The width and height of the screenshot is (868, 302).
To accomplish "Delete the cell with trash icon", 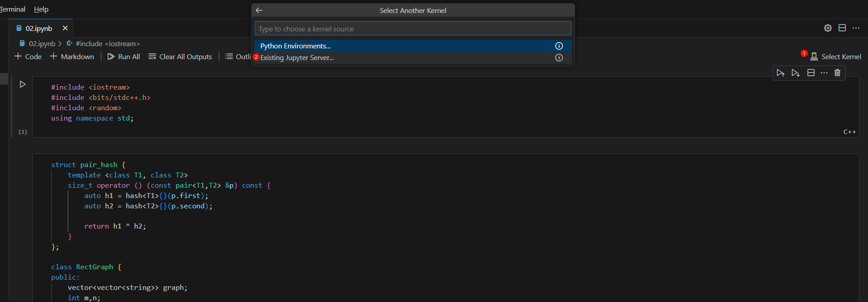I will tap(837, 73).
